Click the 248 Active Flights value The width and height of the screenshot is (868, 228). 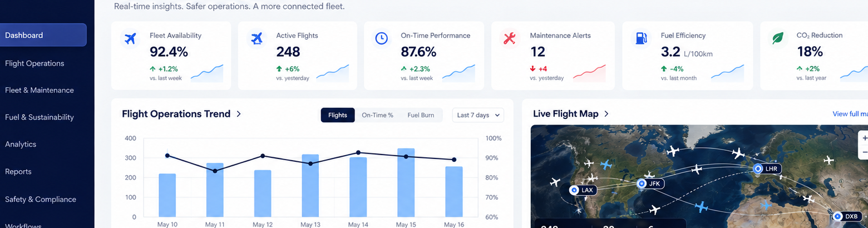point(288,52)
